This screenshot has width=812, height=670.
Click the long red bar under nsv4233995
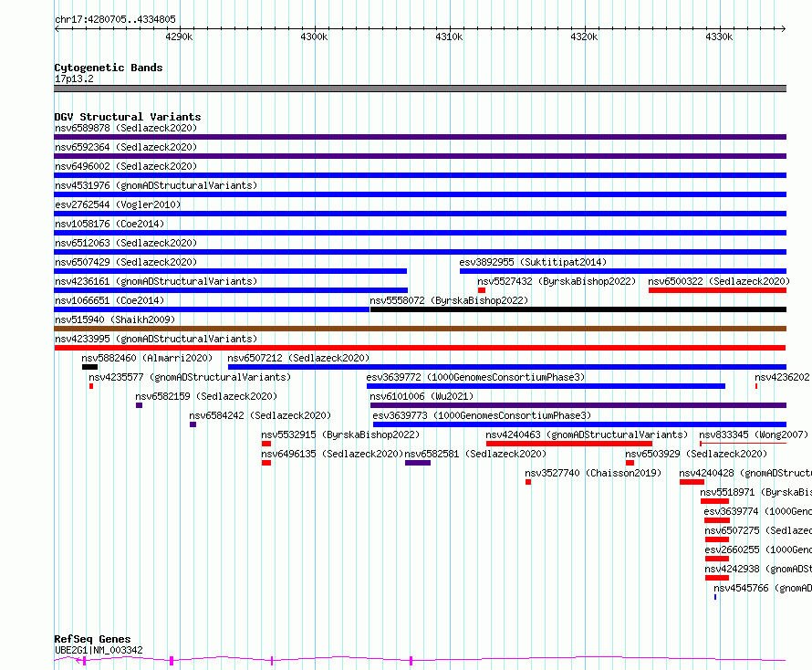(420, 348)
